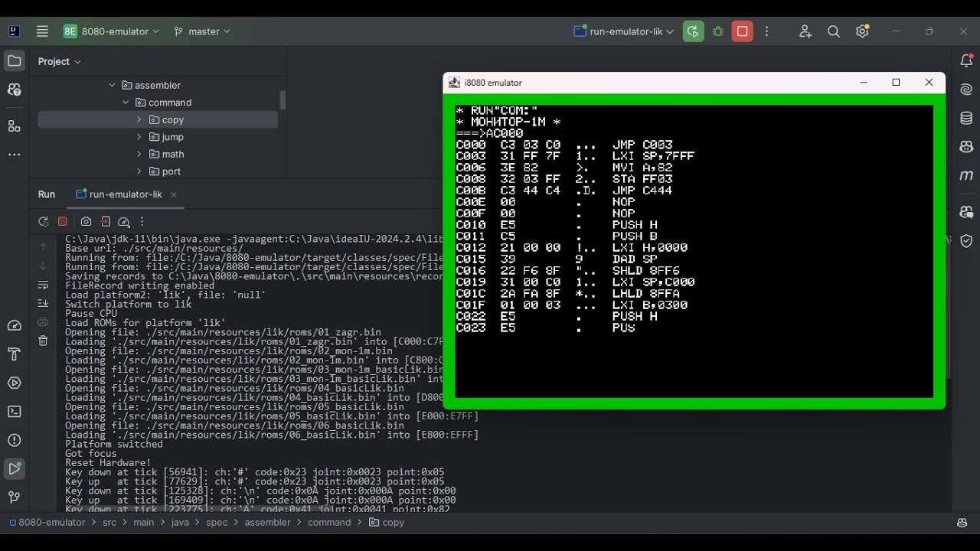Image resolution: width=980 pixels, height=551 pixels.
Task: Maximize the i8080 emulator window
Action: point(896,83)
